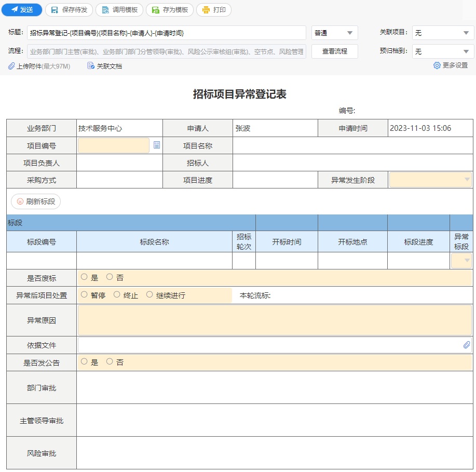Screen dimensions: 476x472
Task: Open 异常标段 dropdown in table row
Action: (461, 261)
